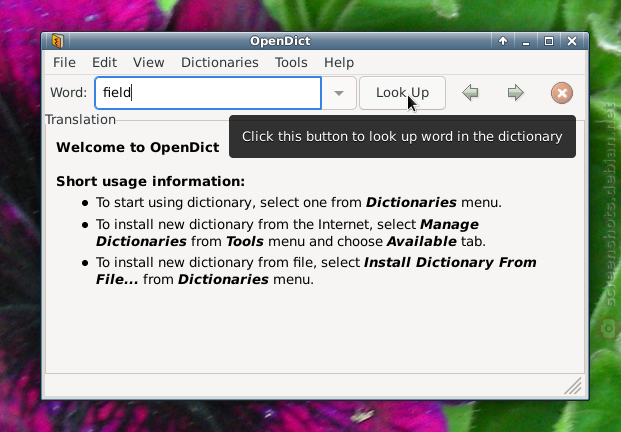
Task: Go forward with the right arrow icon
Action: 516,93
